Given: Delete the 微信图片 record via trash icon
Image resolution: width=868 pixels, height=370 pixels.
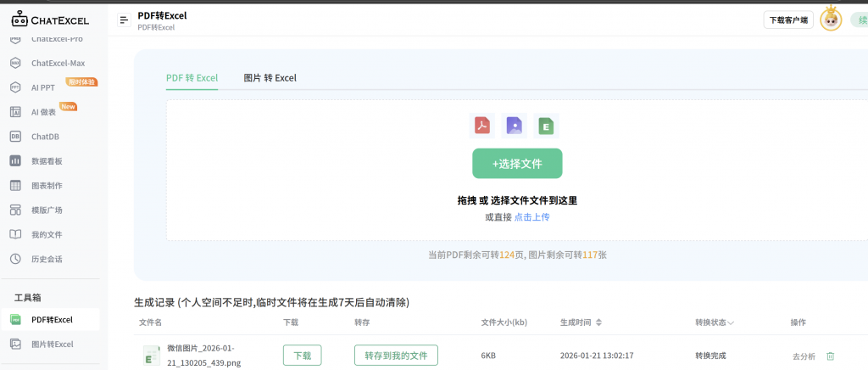Looking at the screenshot, I should (x=831, y=356).
